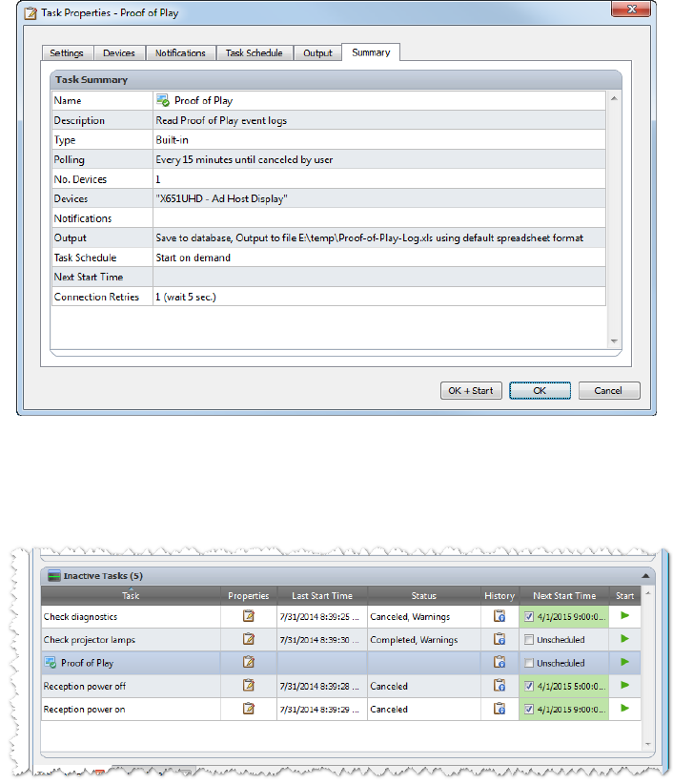View history of Reception power on task
The width and height of the screenshot is (673, 784).
pyautogui.click(x=500, y=709)
